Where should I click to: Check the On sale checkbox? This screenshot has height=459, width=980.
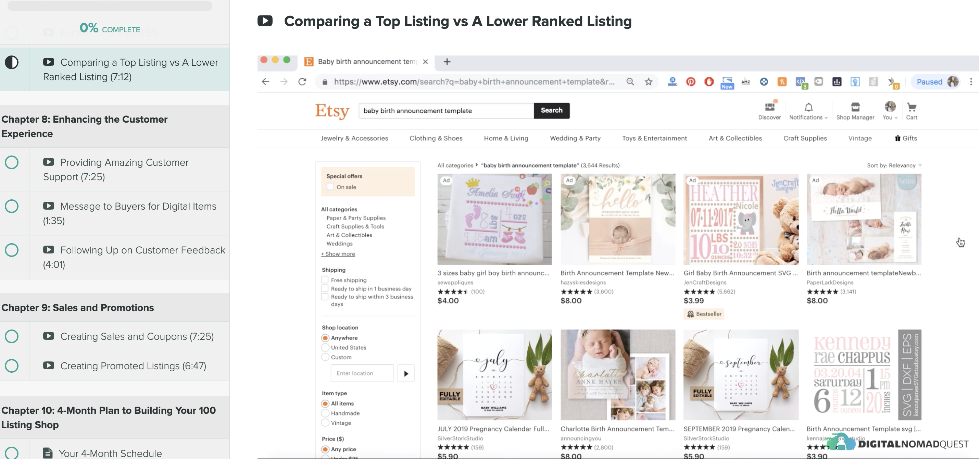[x=330, y=187]
